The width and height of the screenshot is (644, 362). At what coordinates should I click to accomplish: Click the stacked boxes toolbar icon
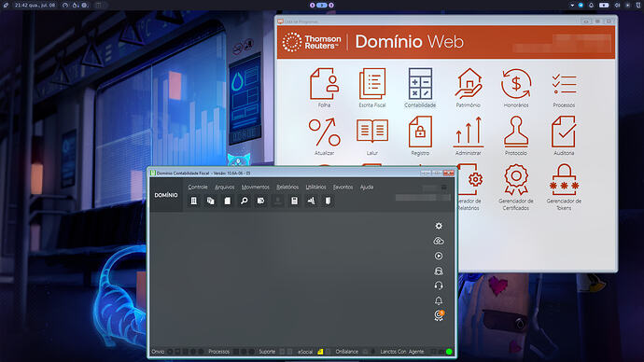pyautogui.click(x=211, y=201)
